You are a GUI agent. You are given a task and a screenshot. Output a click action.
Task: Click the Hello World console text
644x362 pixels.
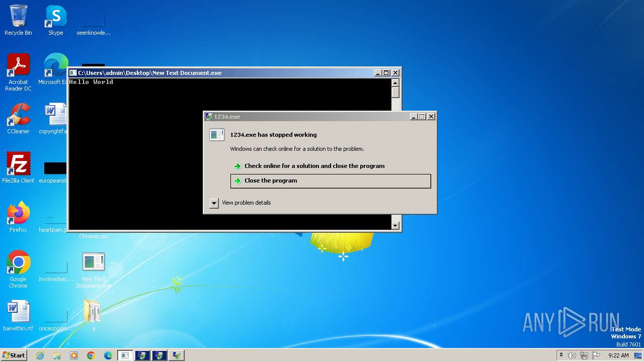click(91, 82)
